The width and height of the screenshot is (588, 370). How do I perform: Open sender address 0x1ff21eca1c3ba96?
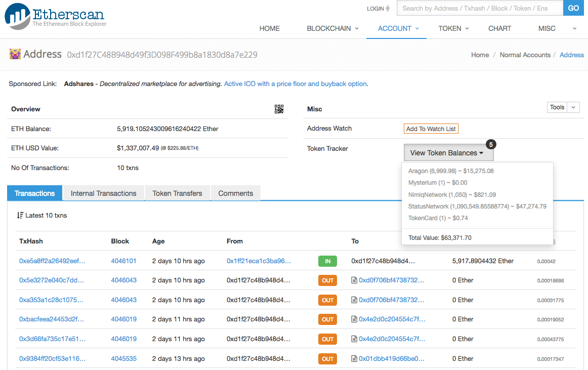(259, 261)
